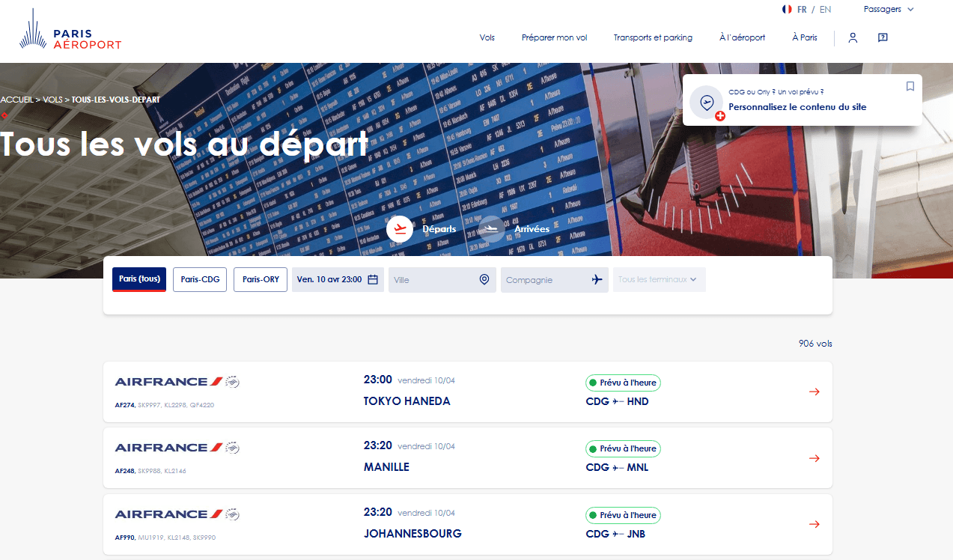Click the calendar icon in date field
The height and width of the screenshot is (560, 953).
click(373, 279)
